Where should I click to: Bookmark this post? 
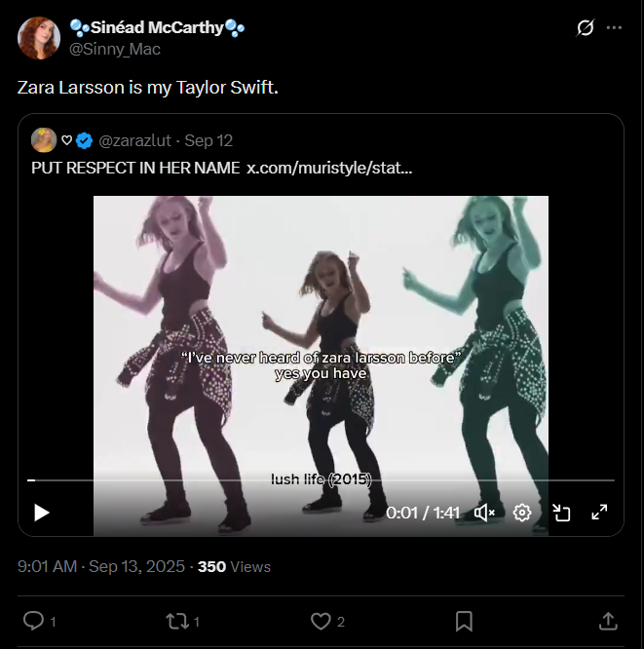click(x=465, y=621)
